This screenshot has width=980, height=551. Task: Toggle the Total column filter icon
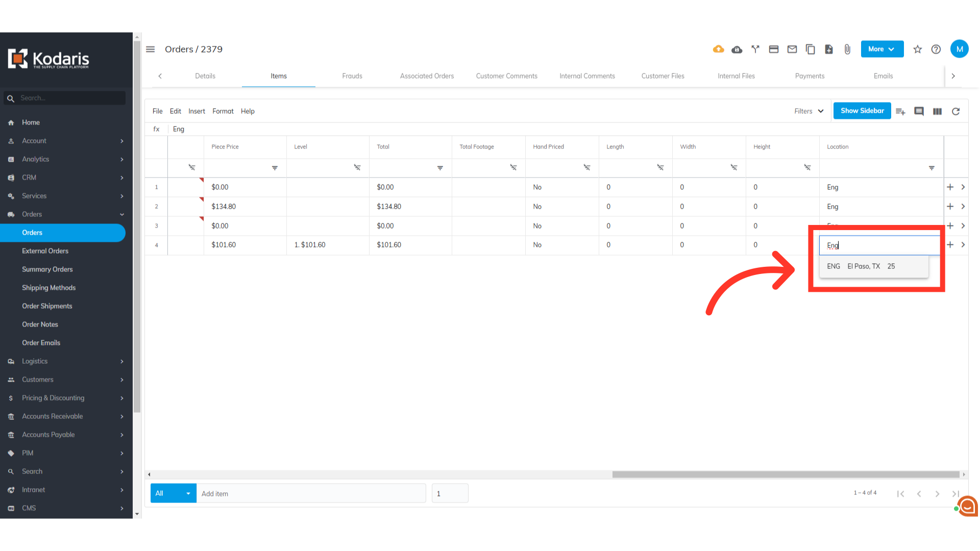440,168
